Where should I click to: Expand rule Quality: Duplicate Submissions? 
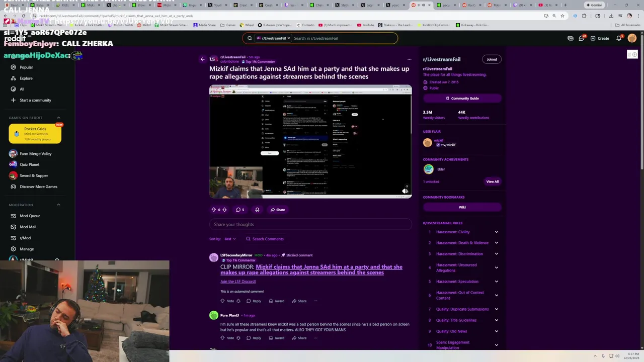(x=496, y=309)
